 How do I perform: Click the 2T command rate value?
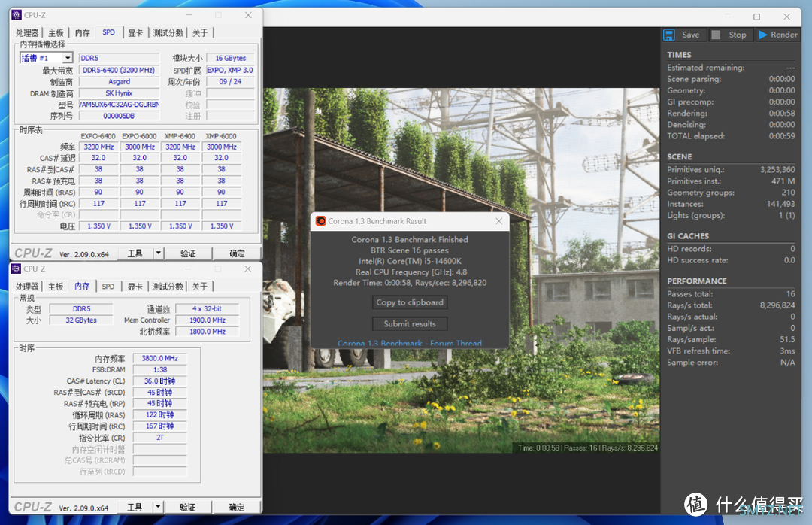160,438
